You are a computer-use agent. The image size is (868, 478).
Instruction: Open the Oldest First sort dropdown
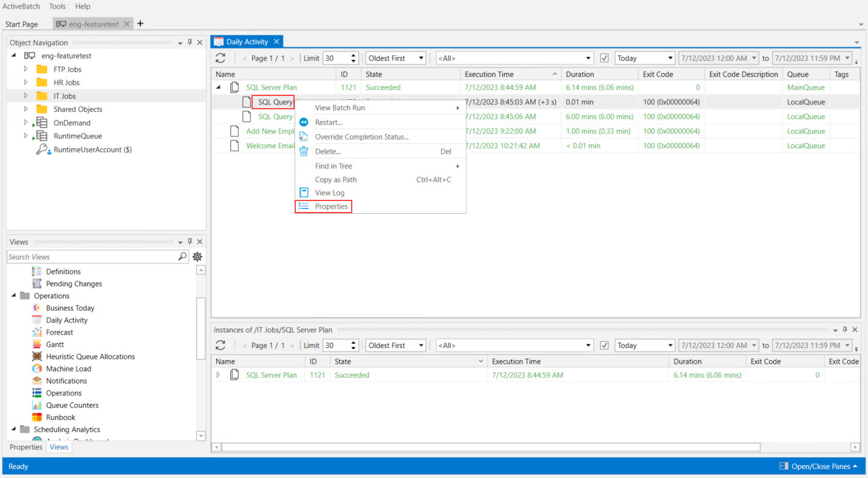[x=395, y=58]
